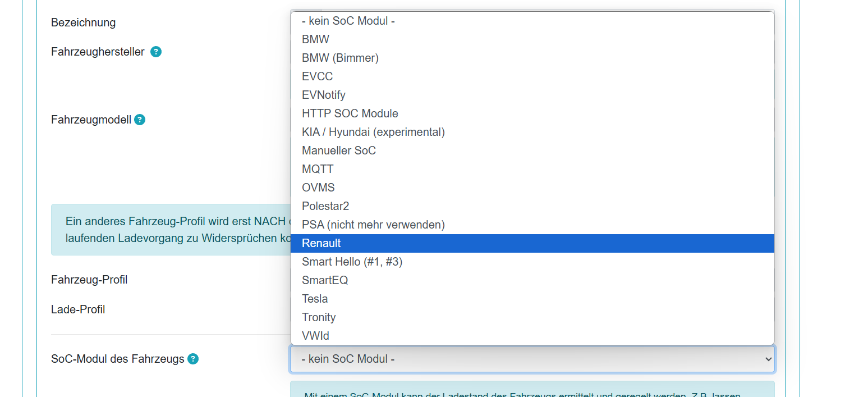Select '- kein SoC Modul -' in the list
Viewport: 868px width, 397px height.
532,21
